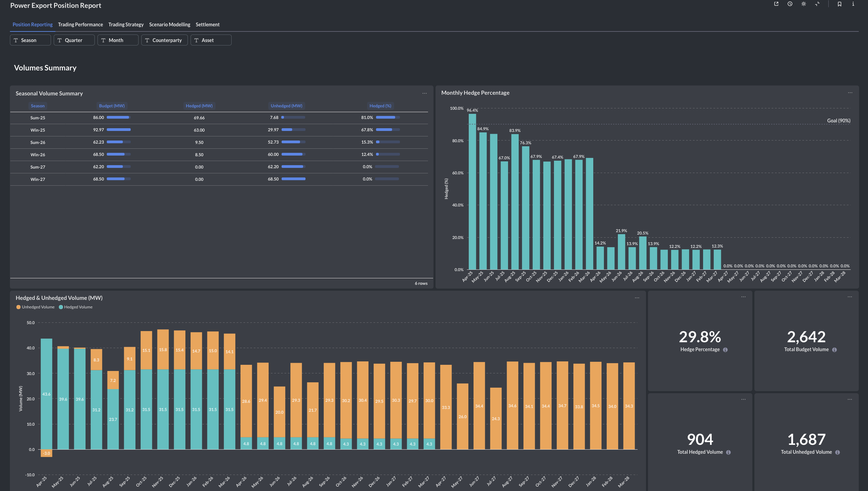
Task: Toggle Unhedged Volume series in legend
Action: pyautogui.click(x=35, y=307)
